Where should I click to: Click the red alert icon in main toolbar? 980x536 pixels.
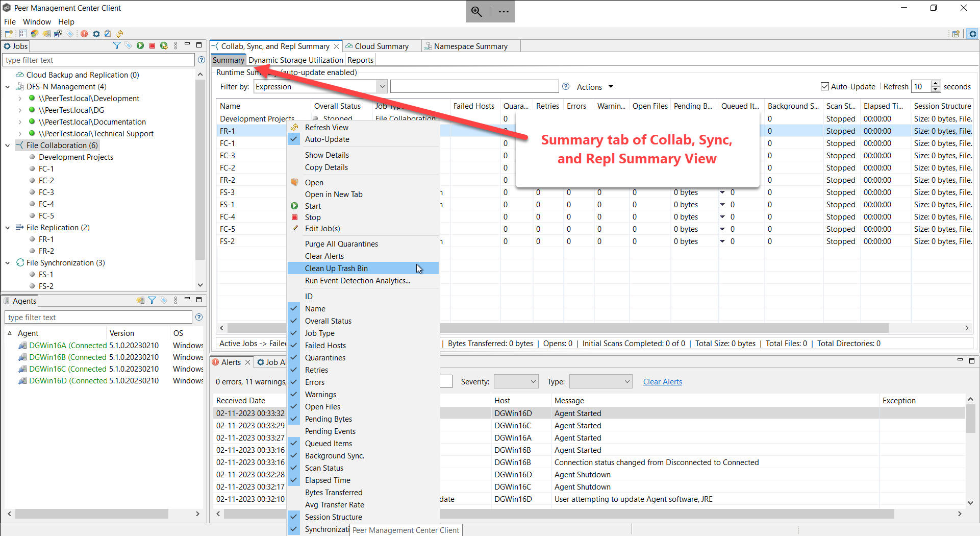click(x=84, y=34)
